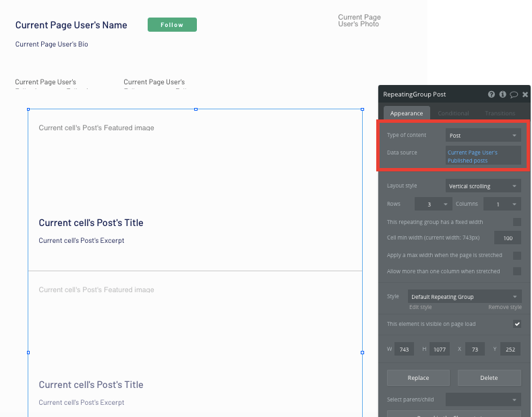Select Current Page User's Name text
532x417 pixels.
click(x=71, y=25)
